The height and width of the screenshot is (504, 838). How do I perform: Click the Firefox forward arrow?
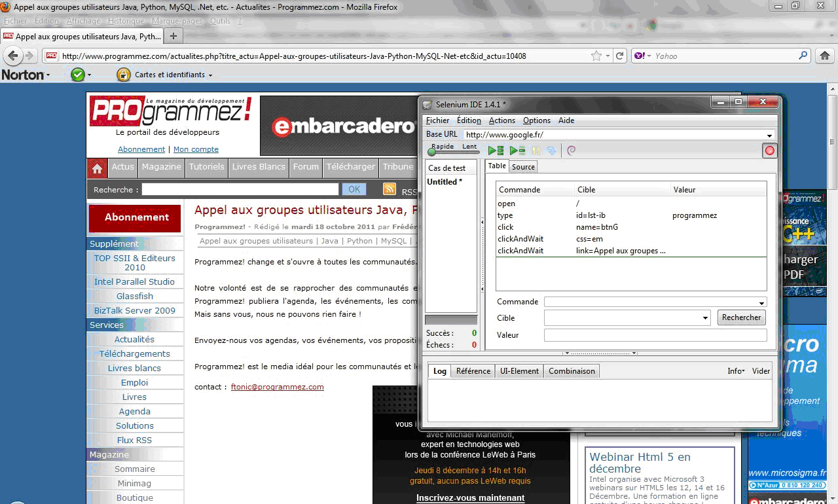[29, 56]
